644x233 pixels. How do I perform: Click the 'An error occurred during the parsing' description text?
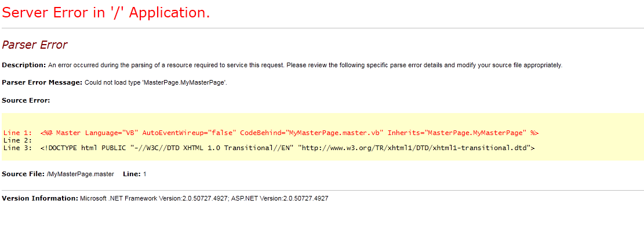point(305,65)
